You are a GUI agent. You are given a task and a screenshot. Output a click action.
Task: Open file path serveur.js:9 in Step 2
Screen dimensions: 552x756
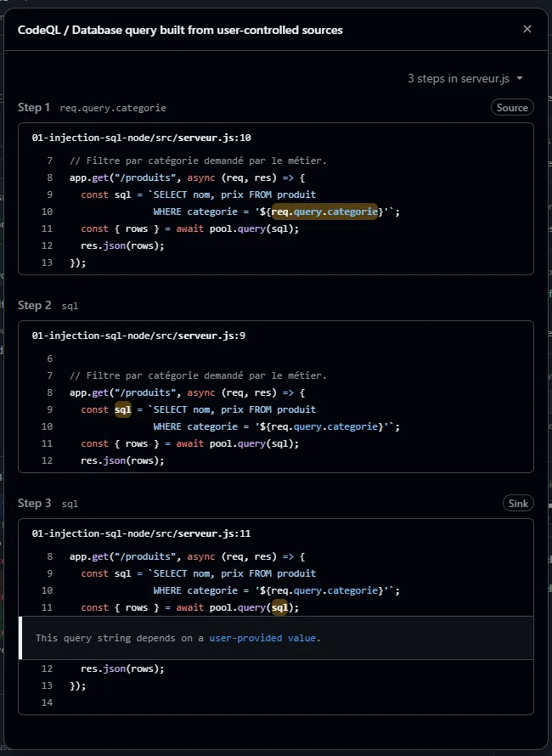138,336
